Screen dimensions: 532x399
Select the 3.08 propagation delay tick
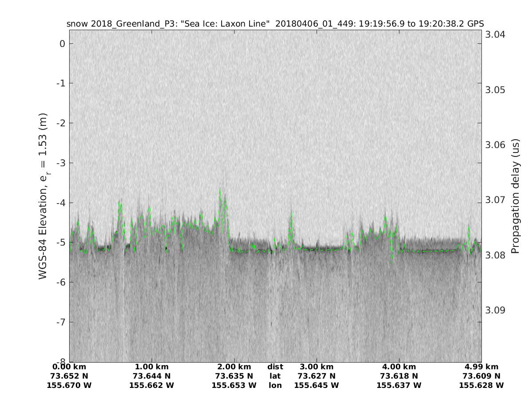tap(495, 255)
